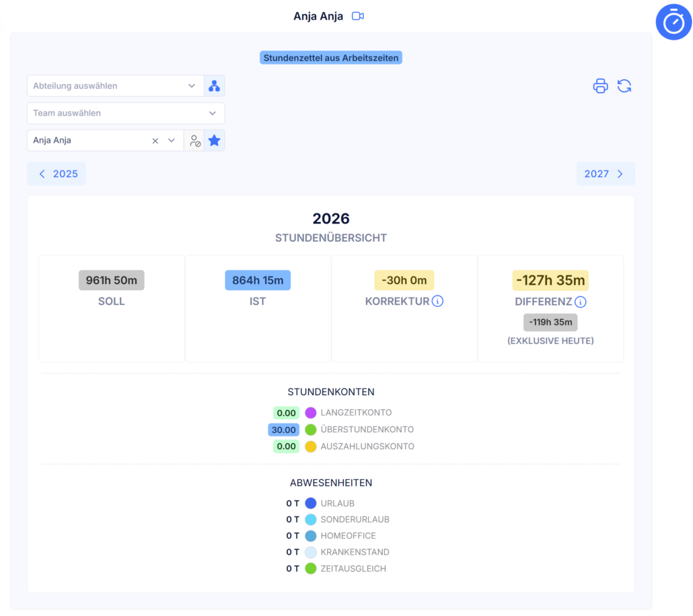Click the video camera icon beside Anja Anja
Viewport: 693px width, 616px height.
point(357,16)
